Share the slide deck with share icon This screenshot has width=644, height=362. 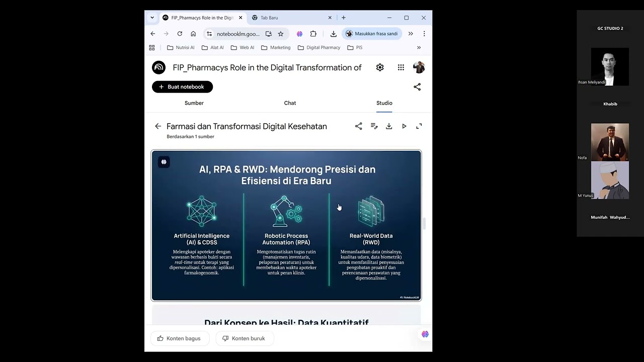click(x=359, y=126)
